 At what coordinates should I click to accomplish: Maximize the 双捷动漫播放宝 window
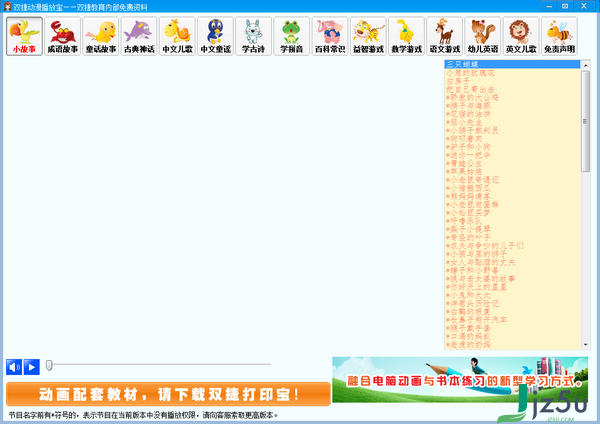[565, 6]
